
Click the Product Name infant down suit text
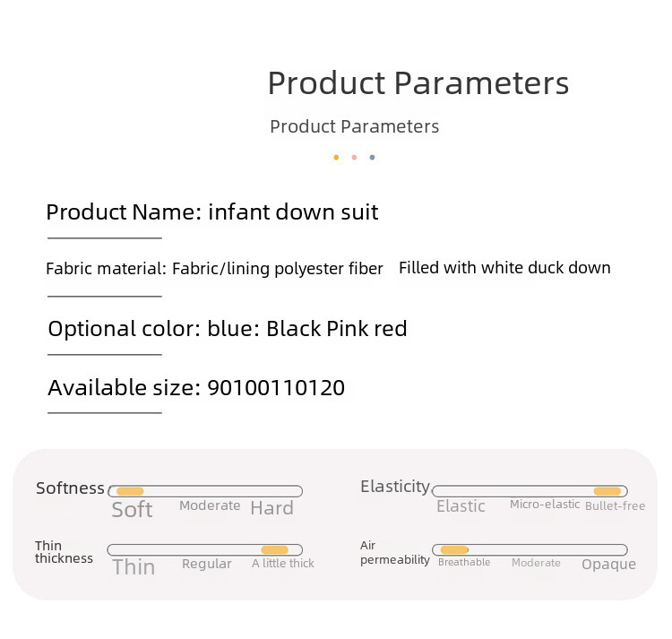tap(212, 212)
